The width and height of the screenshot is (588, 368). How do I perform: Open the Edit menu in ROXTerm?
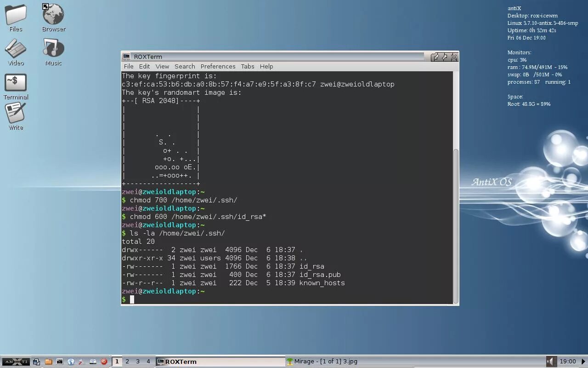[x=145, y=66]
